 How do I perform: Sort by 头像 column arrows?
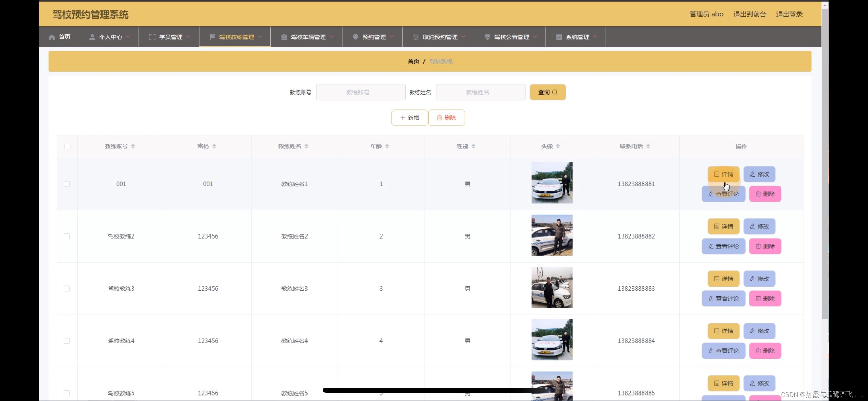[x=558, y=146]
